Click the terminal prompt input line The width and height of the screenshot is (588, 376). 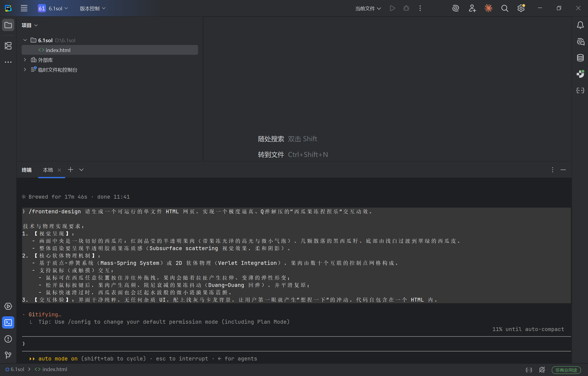[296, 344]
